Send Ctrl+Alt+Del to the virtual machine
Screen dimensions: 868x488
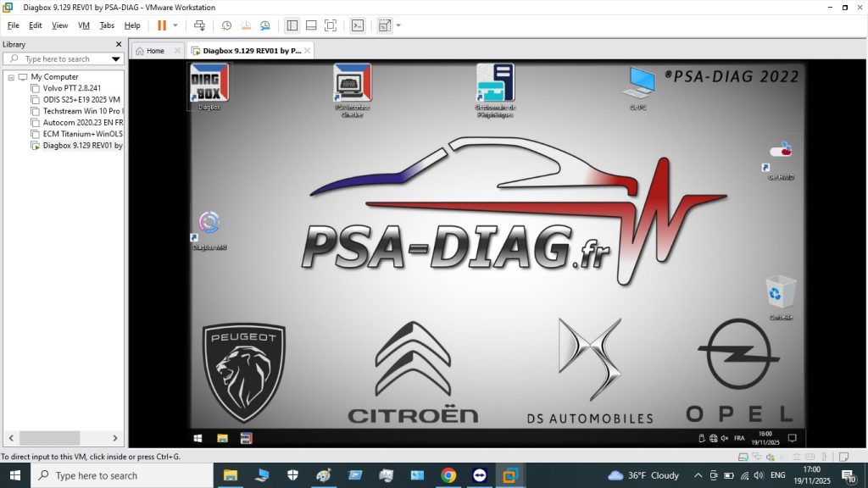click(x=200, y=25)
